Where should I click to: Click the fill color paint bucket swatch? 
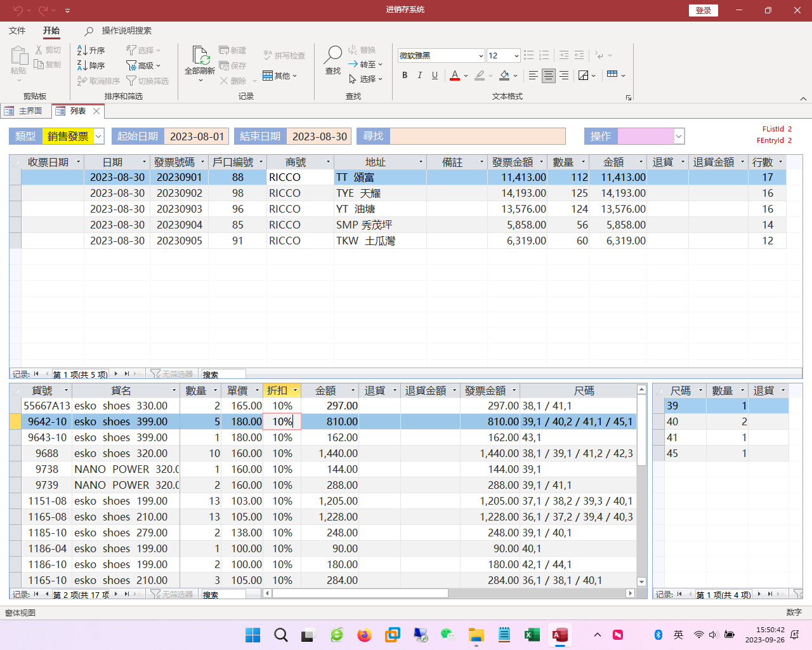click(504, 76)
